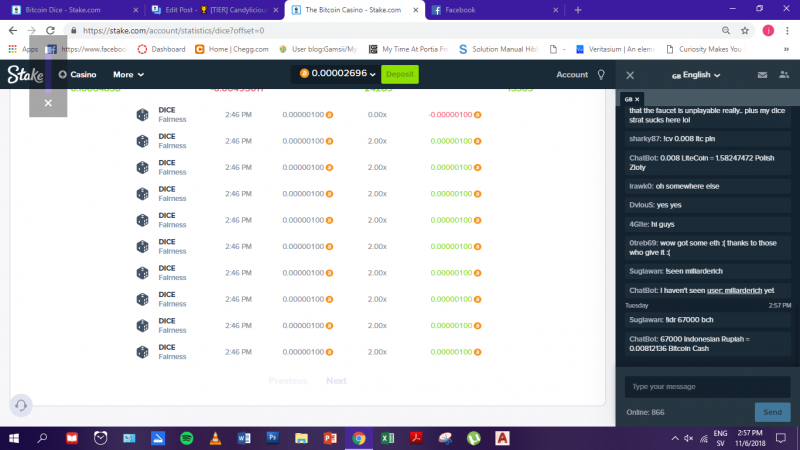Image resolution: width=800 pixels, height=450 pixels.
Task: Open the Apps bookmarks shortcut
Action: pos(23,49)
